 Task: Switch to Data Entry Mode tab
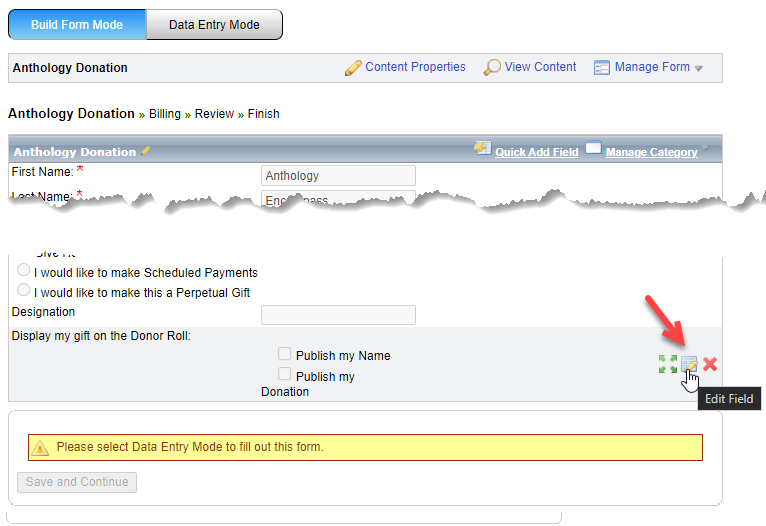point(214,25)
